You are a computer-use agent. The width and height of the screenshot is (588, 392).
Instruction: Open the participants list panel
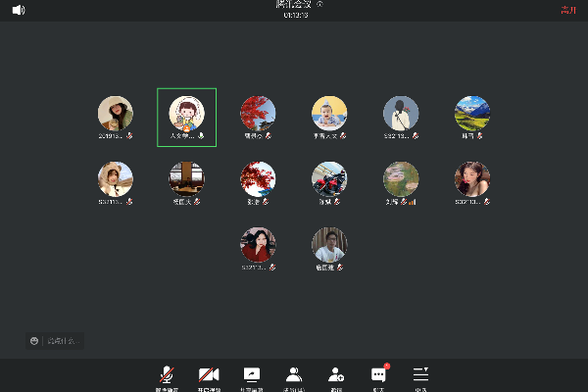[293, 374]
